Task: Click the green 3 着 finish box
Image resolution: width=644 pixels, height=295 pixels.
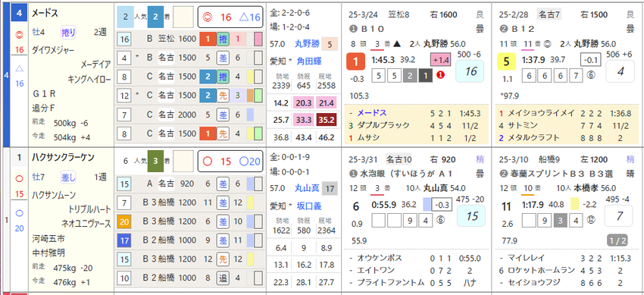Action: point(155,162)
